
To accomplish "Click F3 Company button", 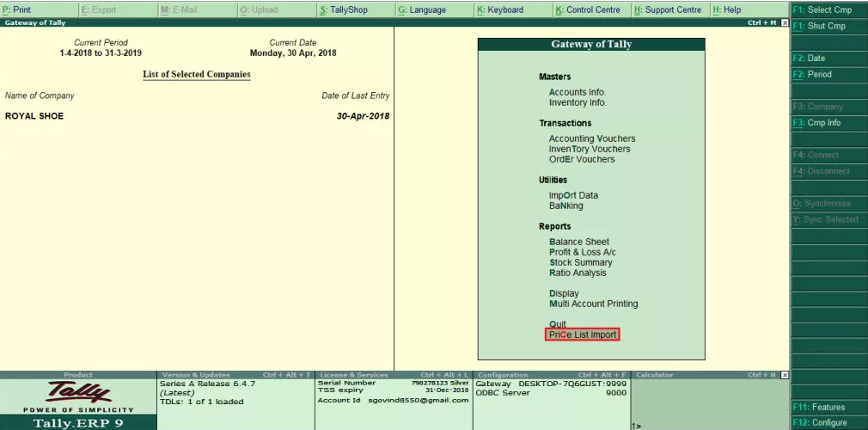I will coord(829,107).
